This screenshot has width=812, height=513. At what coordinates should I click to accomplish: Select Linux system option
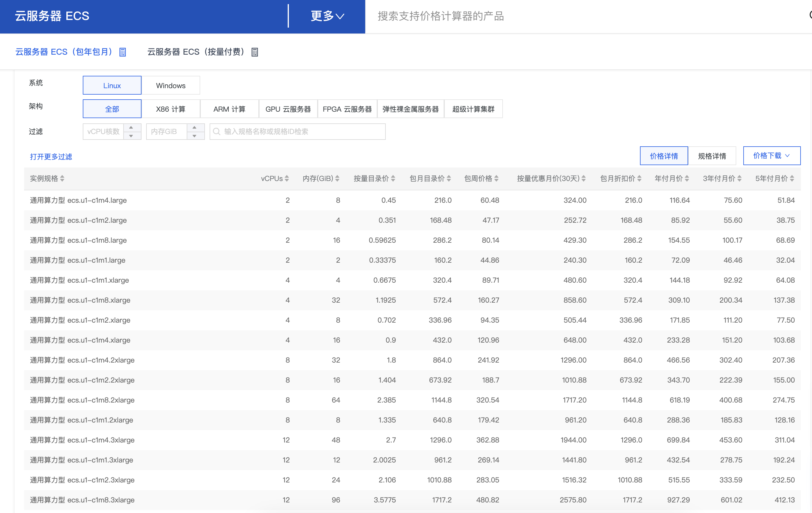click(x=112, y=85)
